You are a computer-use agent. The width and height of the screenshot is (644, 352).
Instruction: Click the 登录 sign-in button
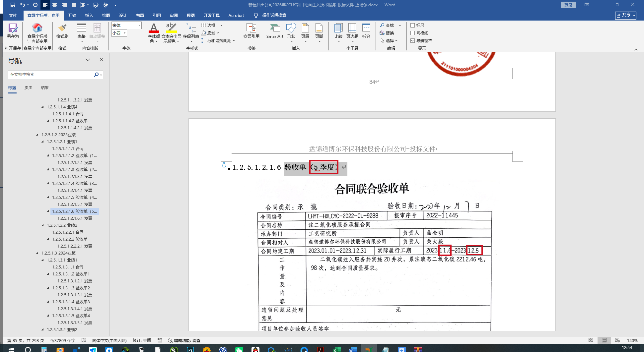pos(568,5)
